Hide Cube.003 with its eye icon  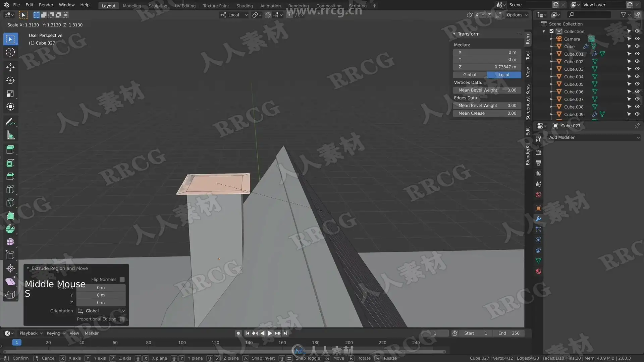pyautogui.click(x=637, y=69)
